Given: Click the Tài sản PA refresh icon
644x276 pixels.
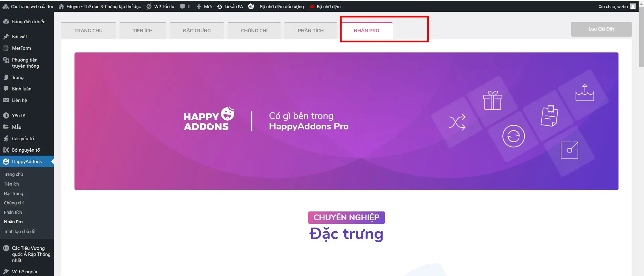Looking at the screenshot, I should pyautogui.click(x=220, y=6).
